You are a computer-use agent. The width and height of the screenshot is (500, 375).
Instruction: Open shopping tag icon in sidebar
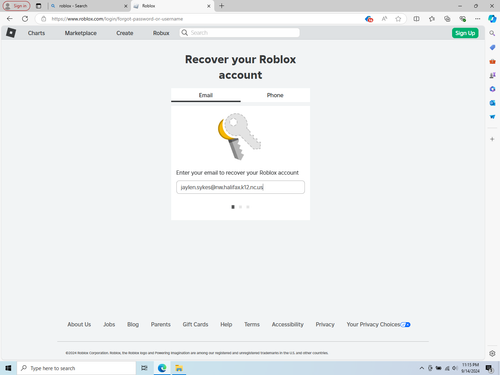(492, 47)
